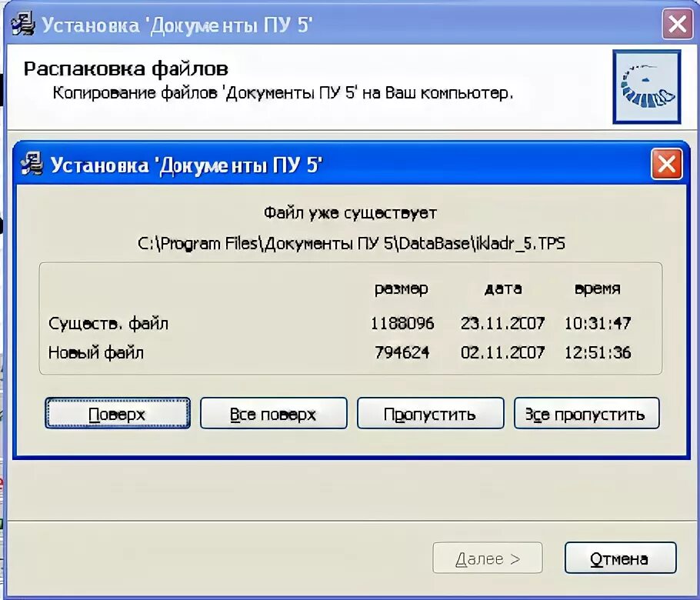This screenshot has width=700, height=600.
Task: Click the 'Существ. файл' row label
Action: pos(108,323)
